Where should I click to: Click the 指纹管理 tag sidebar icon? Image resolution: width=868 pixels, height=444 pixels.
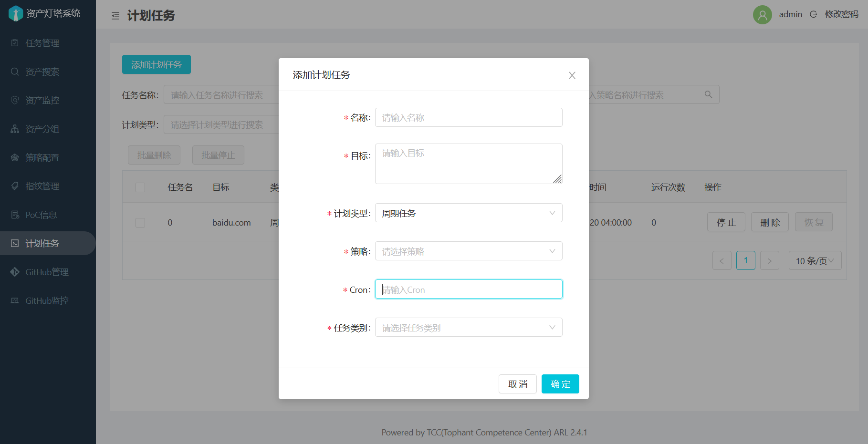tap(15, 186)
